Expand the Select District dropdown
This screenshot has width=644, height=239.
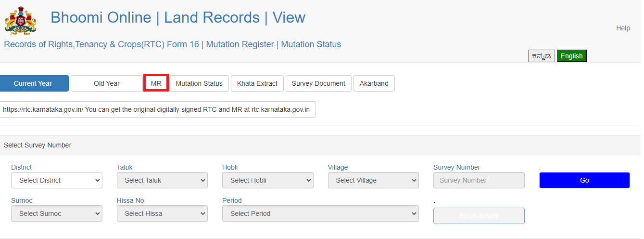coord(57,180)
